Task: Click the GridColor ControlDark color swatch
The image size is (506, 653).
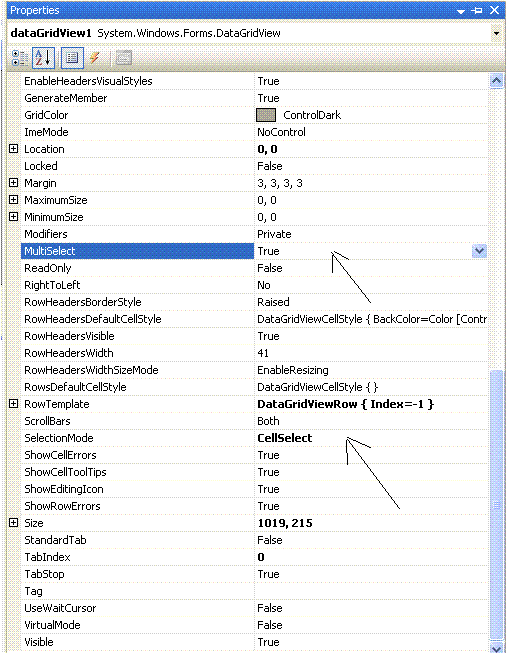Action: tap(266, 115)
